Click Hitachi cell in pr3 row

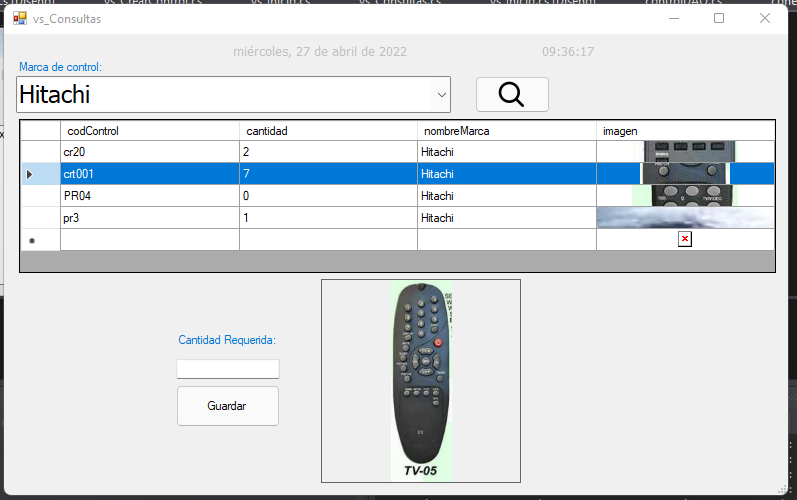[x=507, y=218]
